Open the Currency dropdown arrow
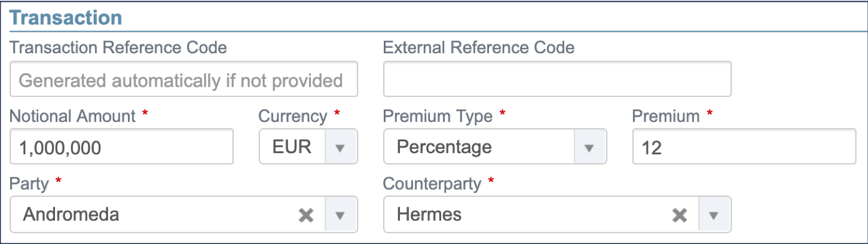The image size is (868, 244). pyautogui.click(x=341, y=147)
